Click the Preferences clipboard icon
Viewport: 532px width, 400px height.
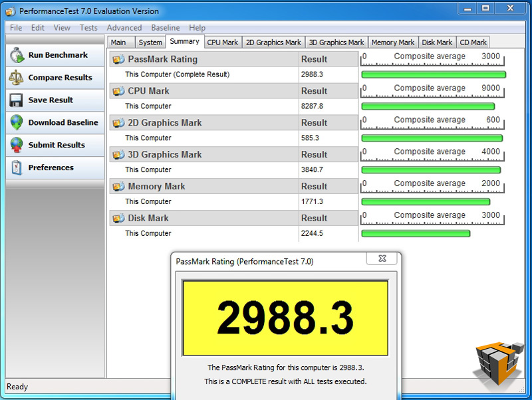pos(17,167)
